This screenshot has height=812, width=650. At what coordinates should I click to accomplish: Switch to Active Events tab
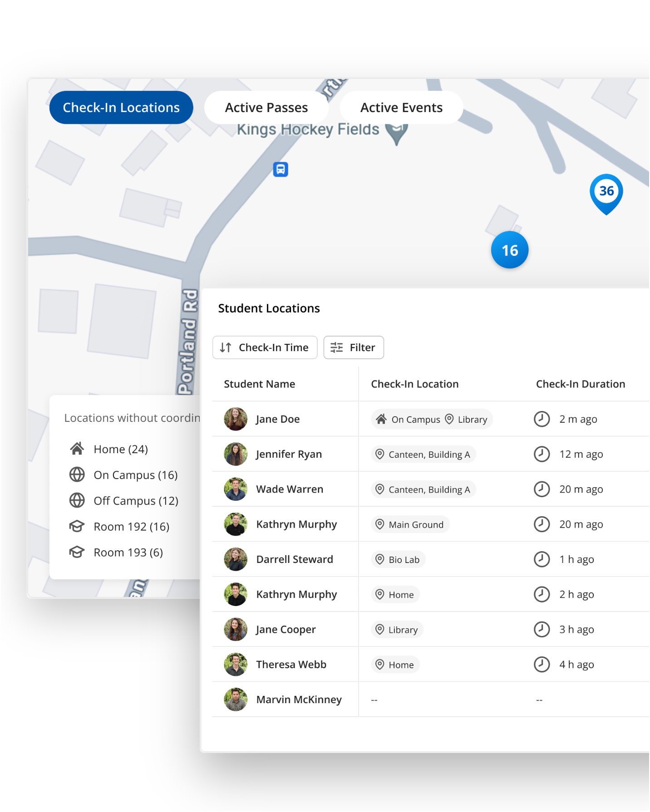[x=401, y=108]
